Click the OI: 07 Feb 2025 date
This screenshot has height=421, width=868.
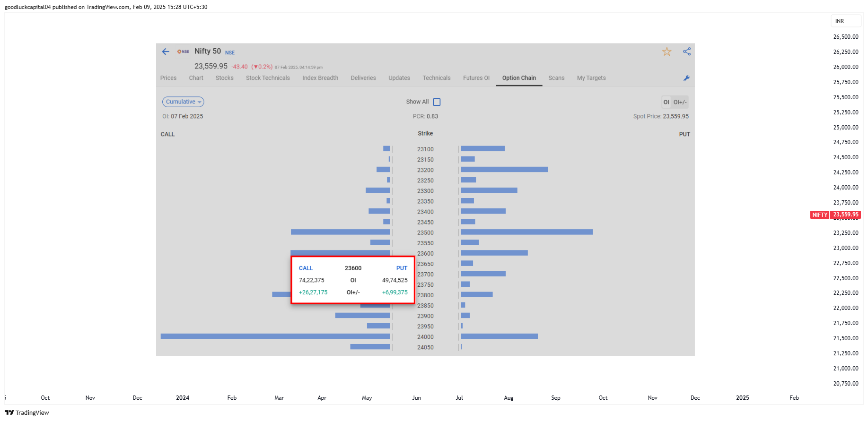[183, 116]
